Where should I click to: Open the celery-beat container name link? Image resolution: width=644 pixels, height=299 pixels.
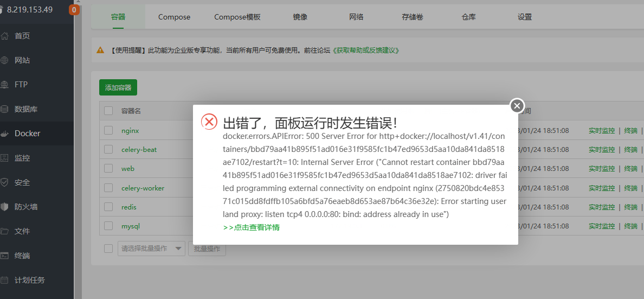[x=139, y=149]
